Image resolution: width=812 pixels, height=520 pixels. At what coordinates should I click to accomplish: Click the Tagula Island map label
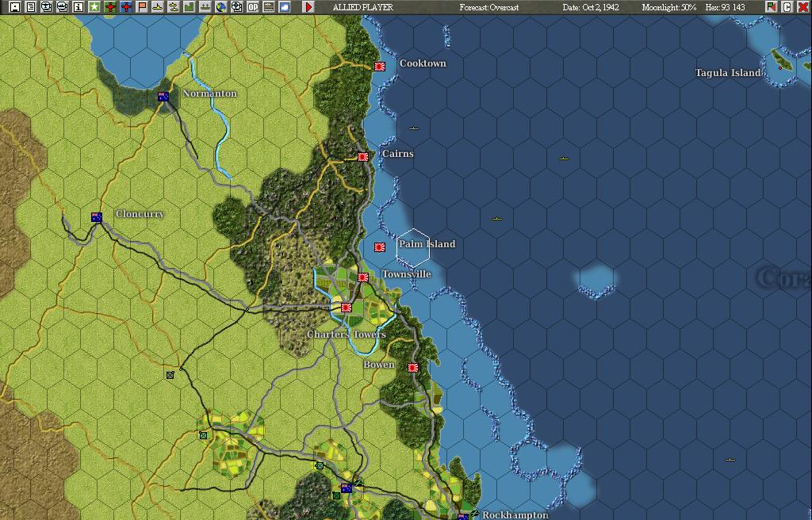tap(728, 73)
